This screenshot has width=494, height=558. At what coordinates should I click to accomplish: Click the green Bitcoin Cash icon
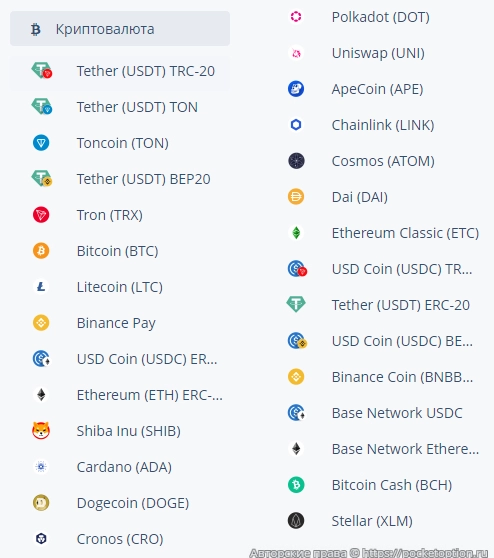(296, 484)
